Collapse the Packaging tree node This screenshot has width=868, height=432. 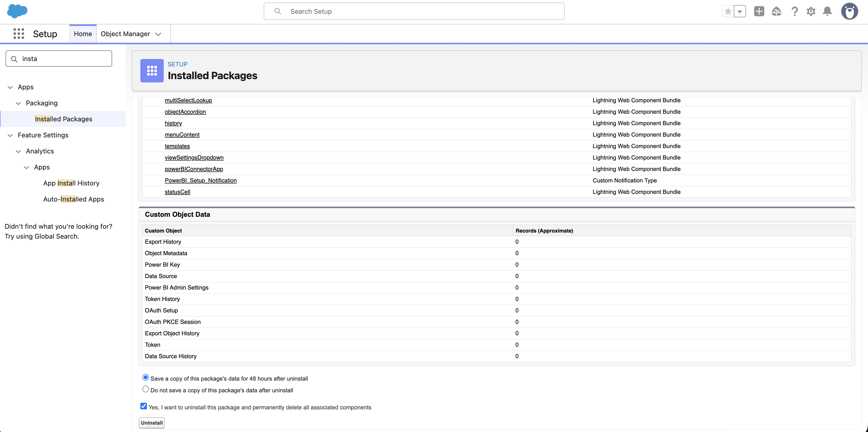tap(18, 104)
